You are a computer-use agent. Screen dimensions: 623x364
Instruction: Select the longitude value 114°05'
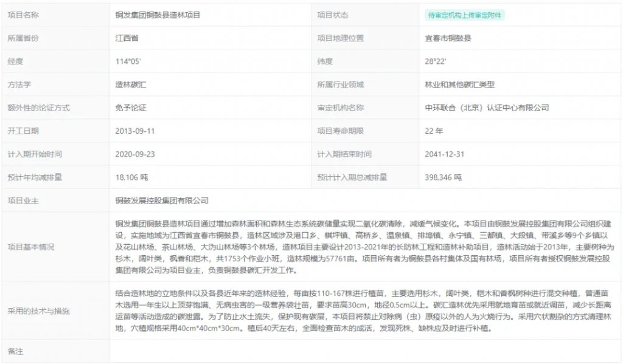[x=128, y=61]
